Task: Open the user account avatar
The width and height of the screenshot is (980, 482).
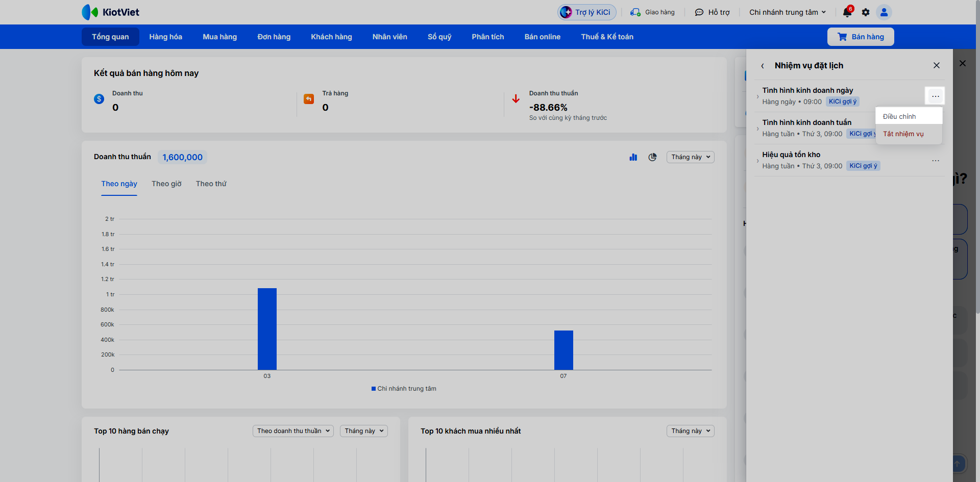Action: 884,12
